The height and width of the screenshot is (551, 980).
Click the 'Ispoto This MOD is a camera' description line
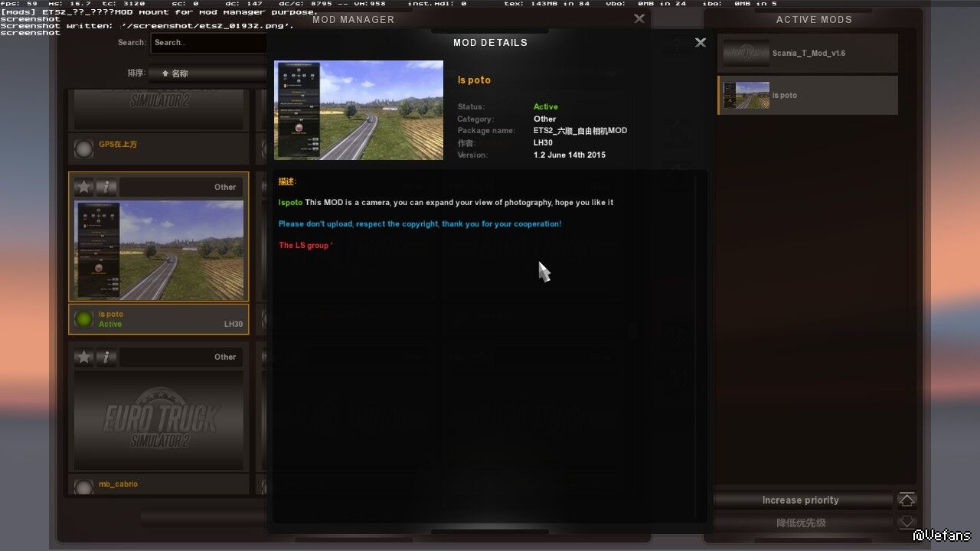pos(446,203)
